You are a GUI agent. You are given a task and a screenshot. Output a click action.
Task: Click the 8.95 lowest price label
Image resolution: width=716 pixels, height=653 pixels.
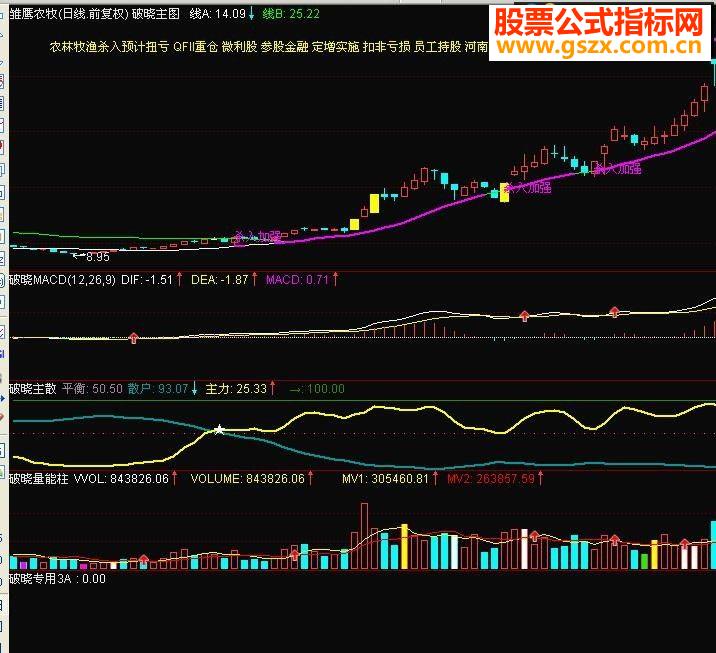(x=98, y=257)
